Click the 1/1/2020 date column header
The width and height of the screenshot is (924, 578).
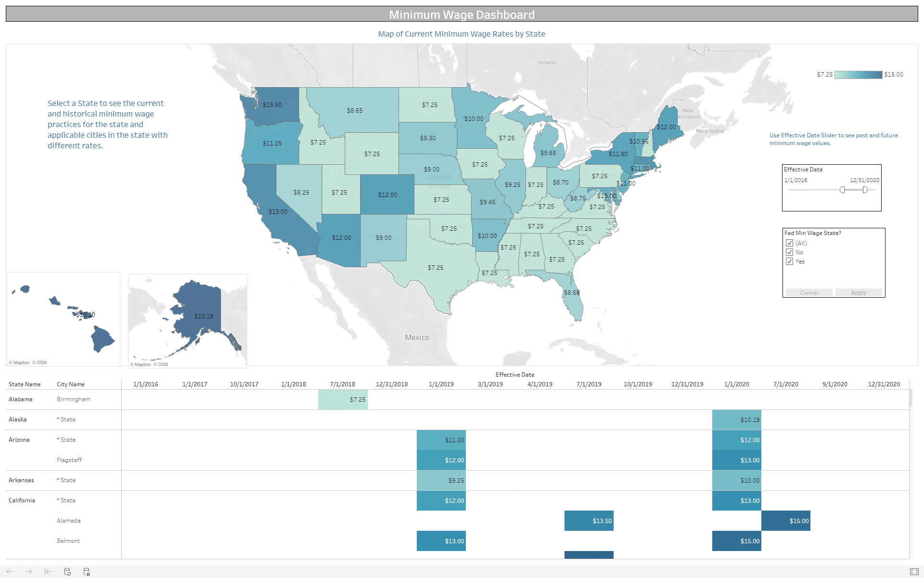click(737, 384)
